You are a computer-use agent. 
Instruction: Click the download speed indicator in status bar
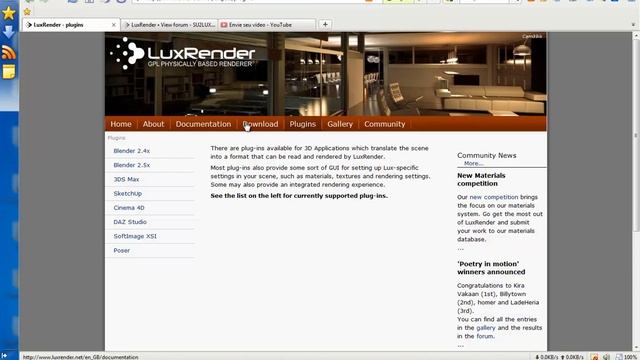pos(547,357)
